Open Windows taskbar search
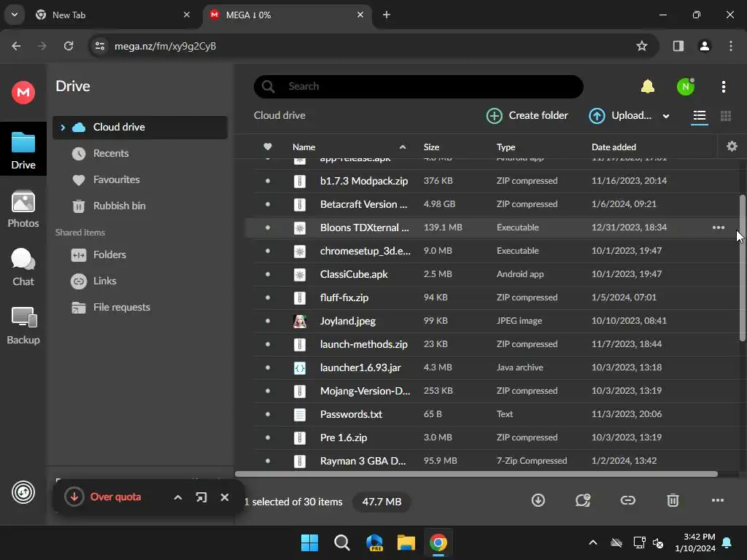The image size is (747, 560). [x=341, y=542]
